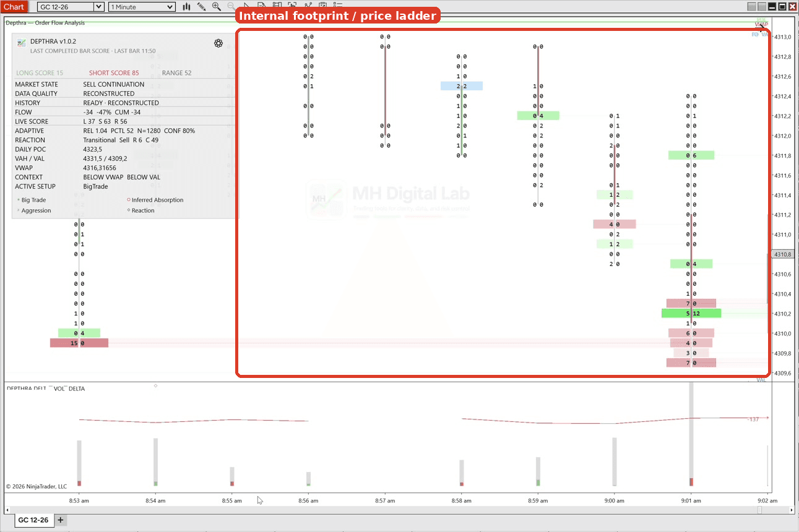The width and height of the screenshot is (799, 532).
Task: Click the SHORT SCORE 85 label
Action: [x=114, y=73]
